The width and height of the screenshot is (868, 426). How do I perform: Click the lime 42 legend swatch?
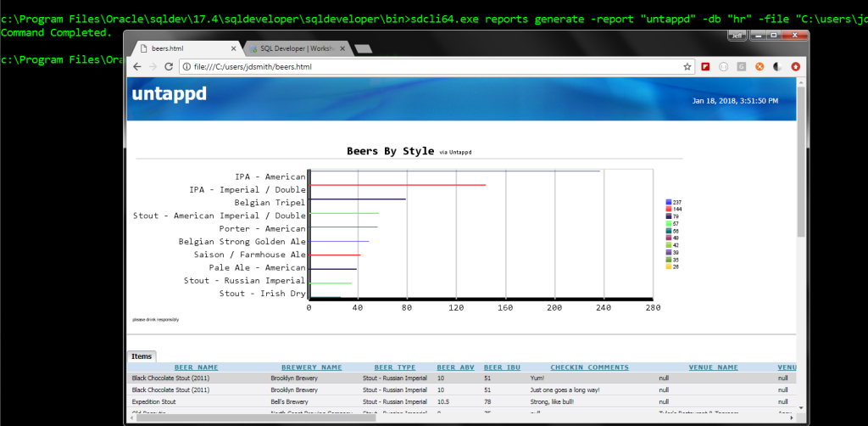pos(669,245)
